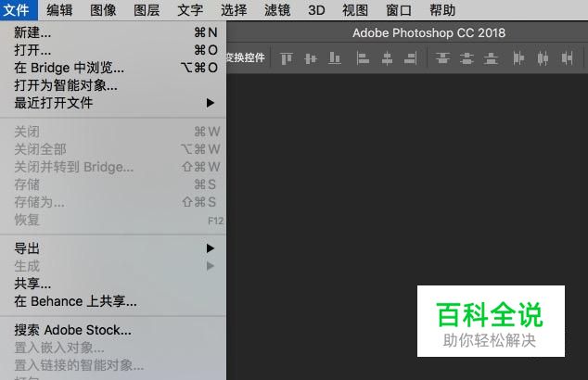Click the Distribute top edges icon
This screenshot has width=588, height=380.
click(442, 58)
